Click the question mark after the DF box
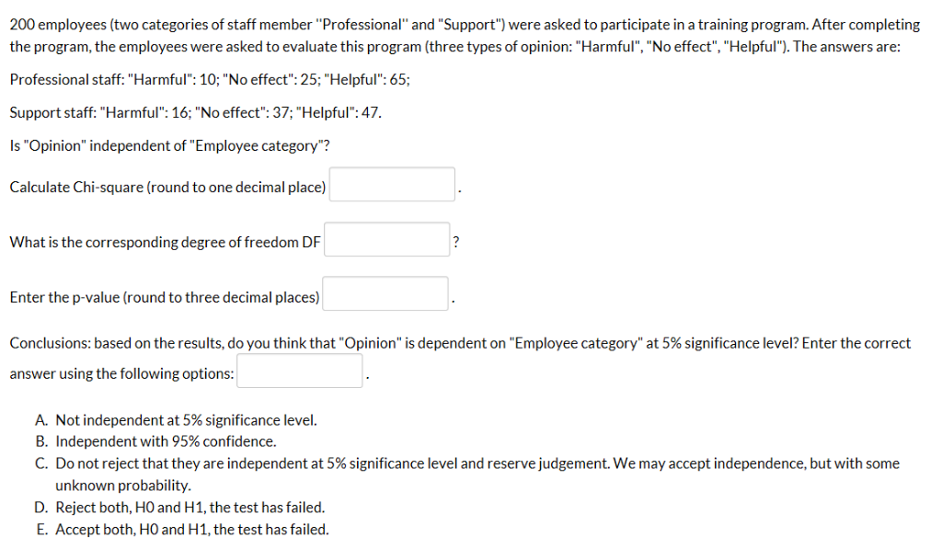 click(454, 240)
